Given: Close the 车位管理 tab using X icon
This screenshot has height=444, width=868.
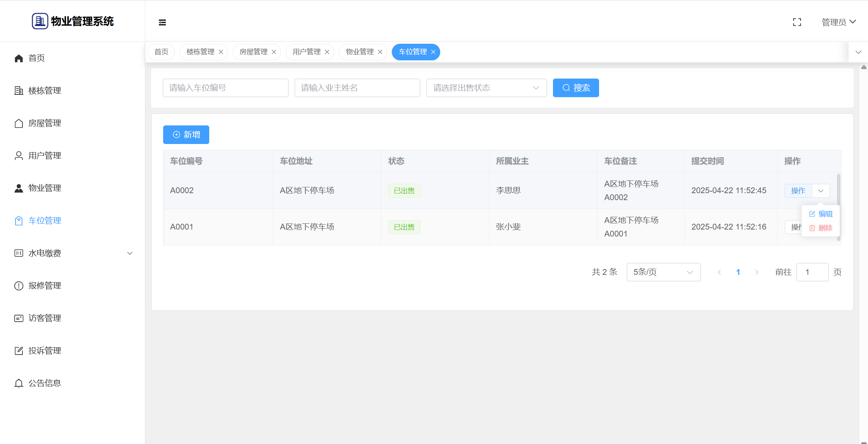Looking at the screenshot, I should 433,52.
